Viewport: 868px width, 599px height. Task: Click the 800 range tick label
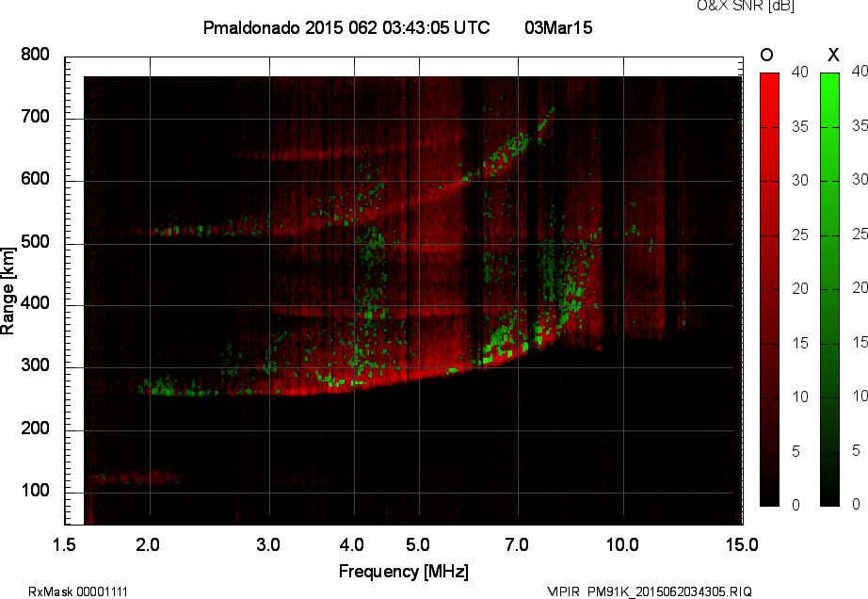(35, 55)
